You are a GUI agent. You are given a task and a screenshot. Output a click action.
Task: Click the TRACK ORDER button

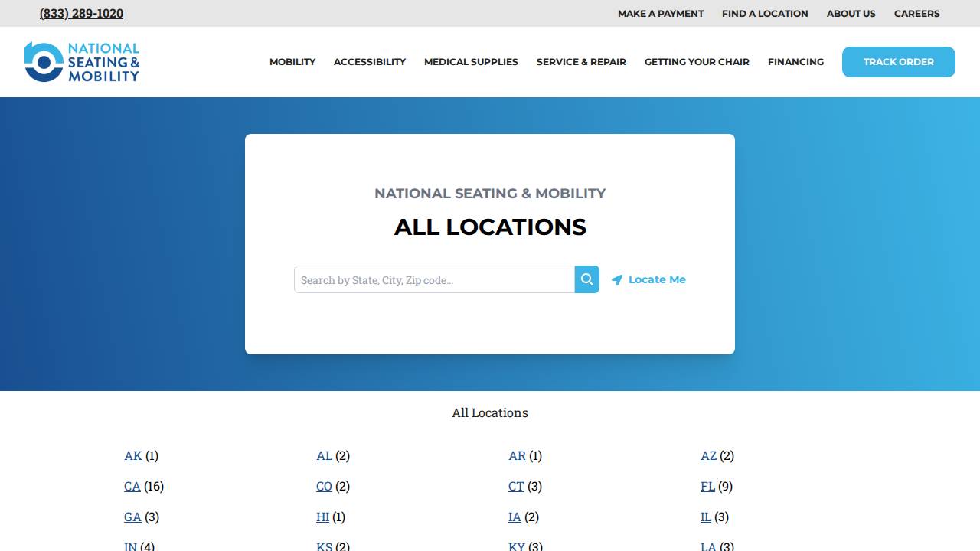(898, 62)
